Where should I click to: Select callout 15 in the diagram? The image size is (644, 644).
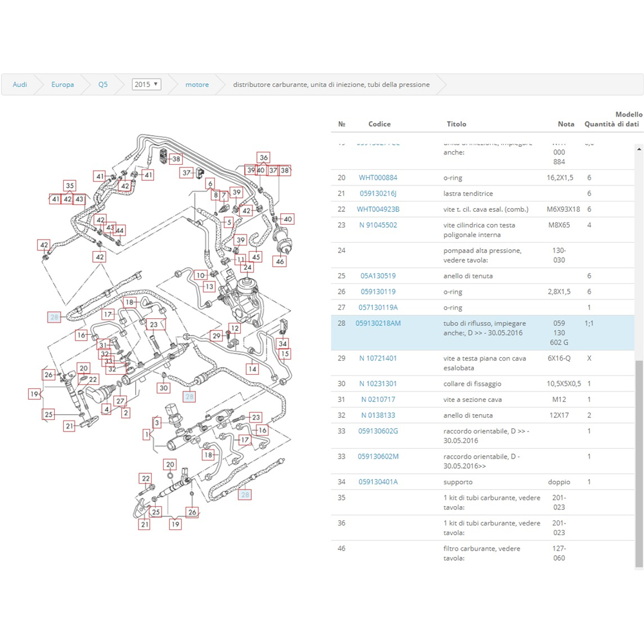[285, 354]
